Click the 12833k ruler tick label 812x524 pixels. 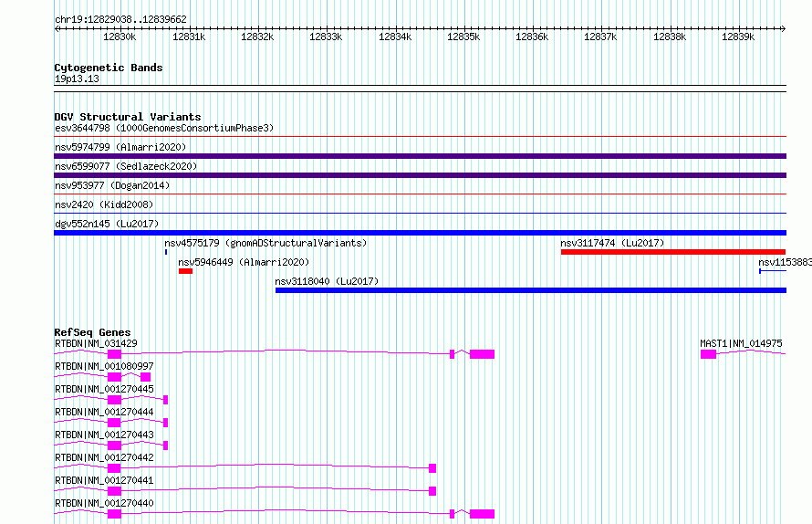click(326, 37)
